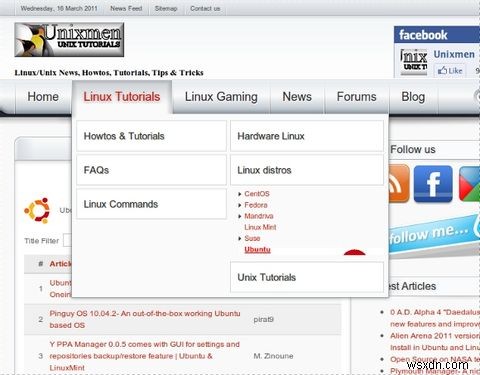Select Hardware Linux menu entry
Screen dimensions: 480x375
307,136
